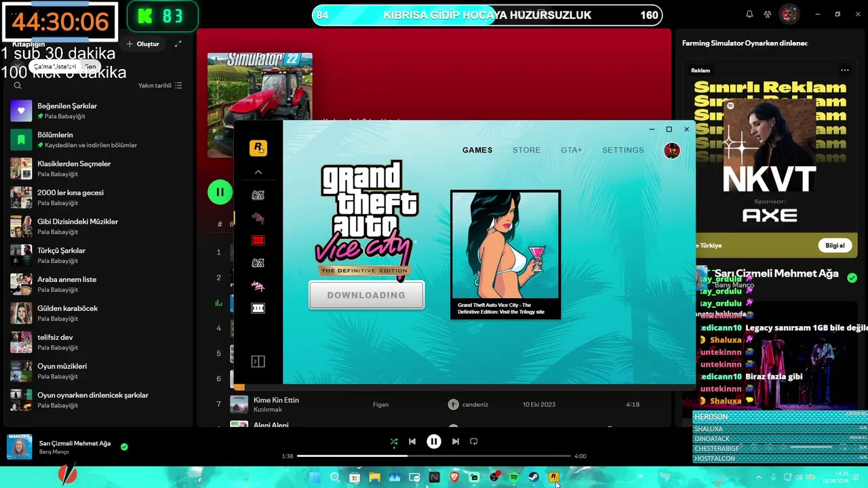This screenshot has width=868, height=488.
Task: Open File Explorer from taskbar
Action: [x=374, y=478]
